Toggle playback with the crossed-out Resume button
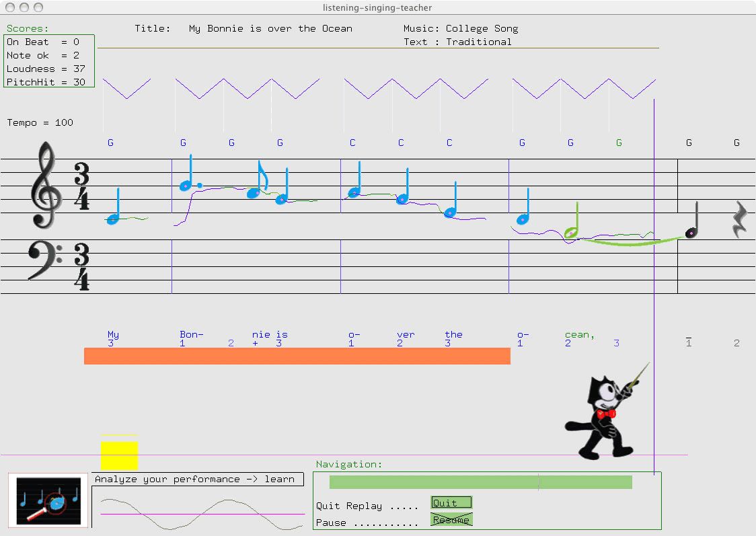Image resolution: width=756 pixels, height=536 pixels. pos(451,519)
